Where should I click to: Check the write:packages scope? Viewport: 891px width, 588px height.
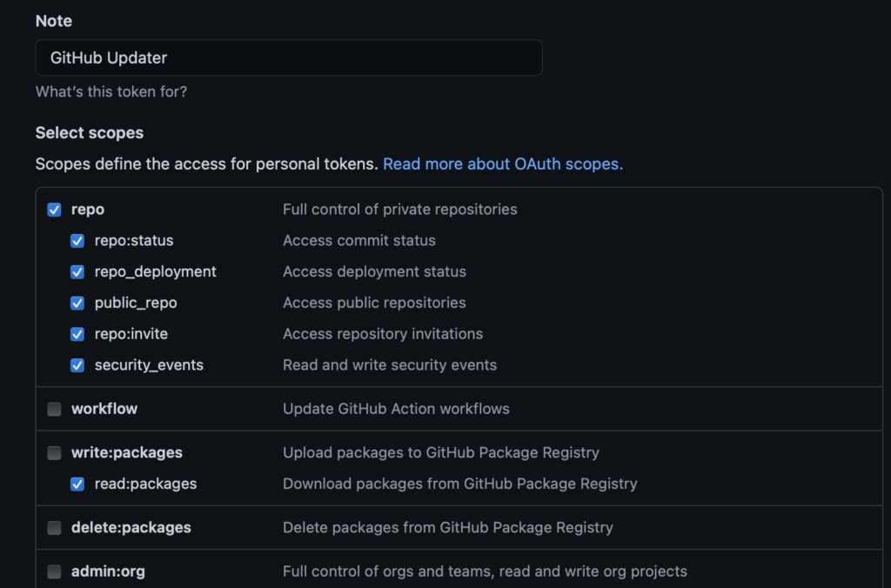[x=54, y=452]
